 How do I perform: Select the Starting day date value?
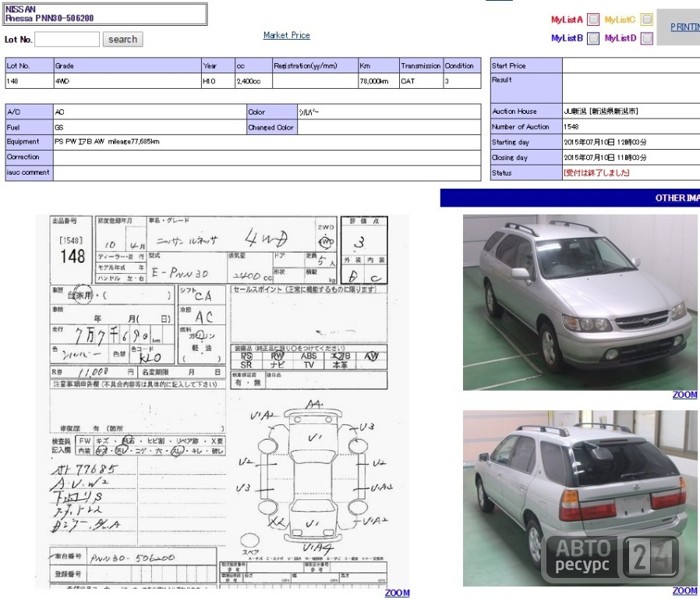tap(604, 142)
